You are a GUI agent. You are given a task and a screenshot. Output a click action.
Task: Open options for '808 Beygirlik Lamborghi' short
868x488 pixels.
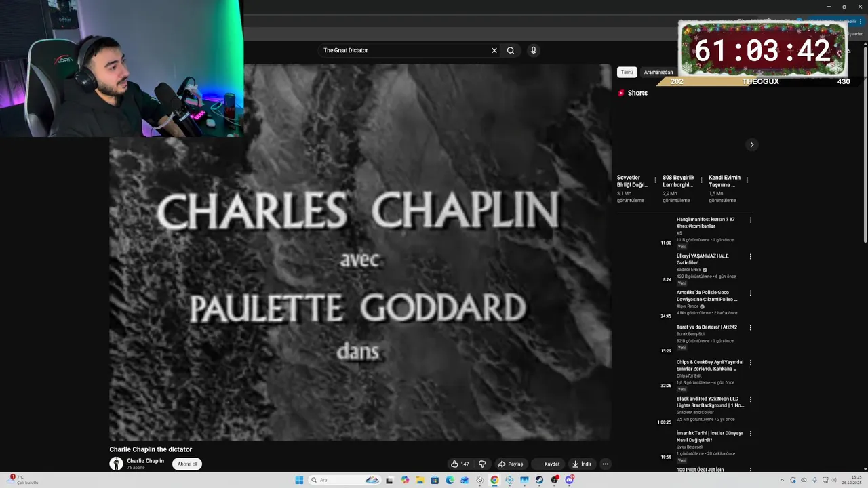click(701, 180)
